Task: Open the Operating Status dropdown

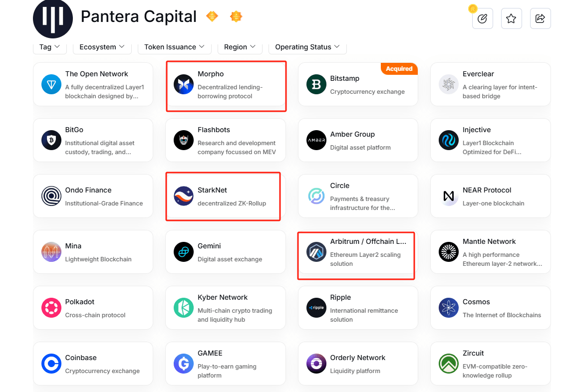Action: (307, 46)
